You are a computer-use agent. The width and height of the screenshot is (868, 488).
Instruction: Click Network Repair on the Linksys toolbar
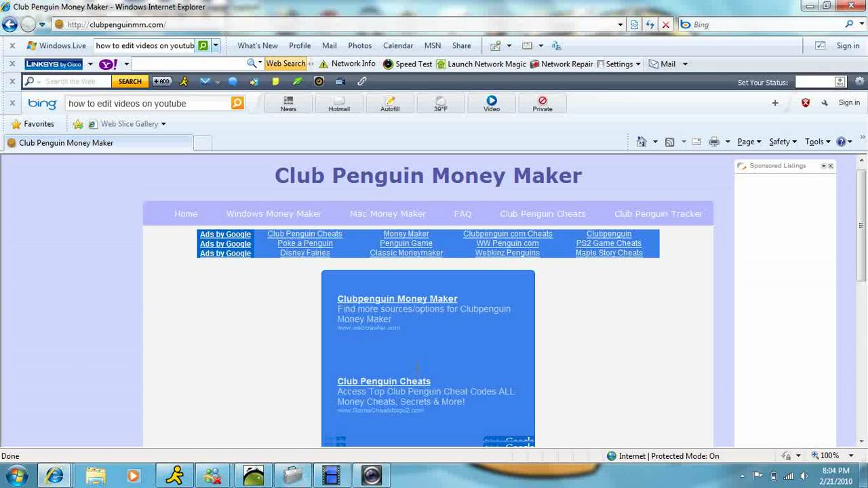(561, 64)
